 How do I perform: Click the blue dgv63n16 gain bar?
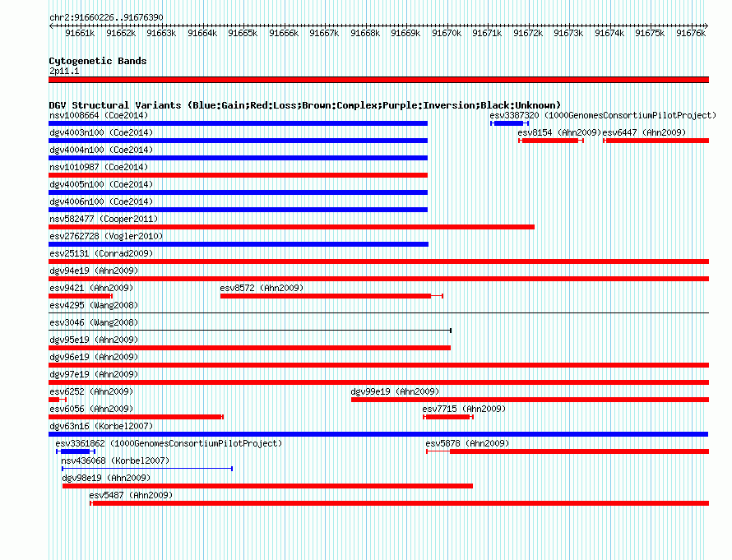378,434
